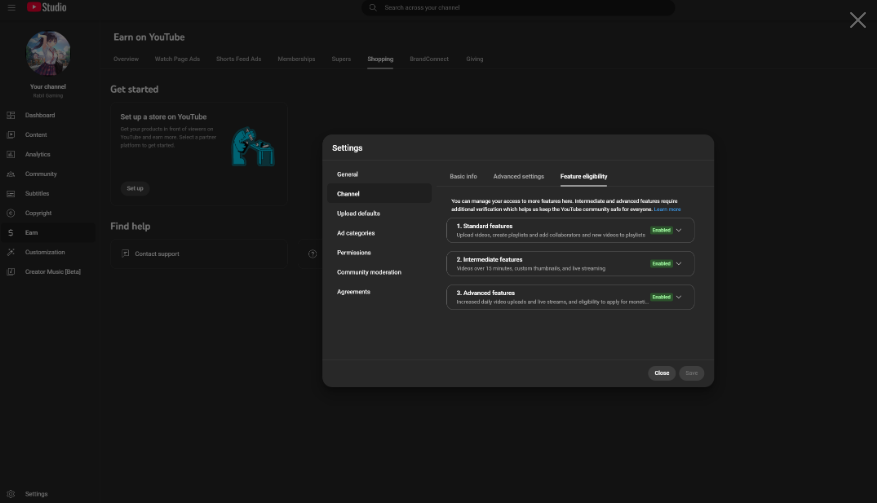The height and width of the screenshot is (503, 877).
Task: Click the Creator Music icon
Action: pyautogui.click(x=11, y=272)
